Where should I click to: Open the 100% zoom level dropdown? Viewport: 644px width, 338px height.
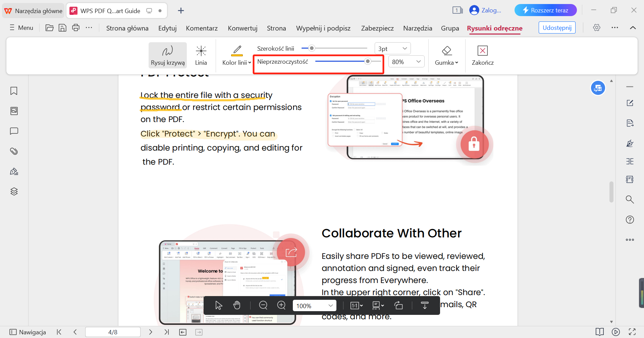tap(314, 305)
